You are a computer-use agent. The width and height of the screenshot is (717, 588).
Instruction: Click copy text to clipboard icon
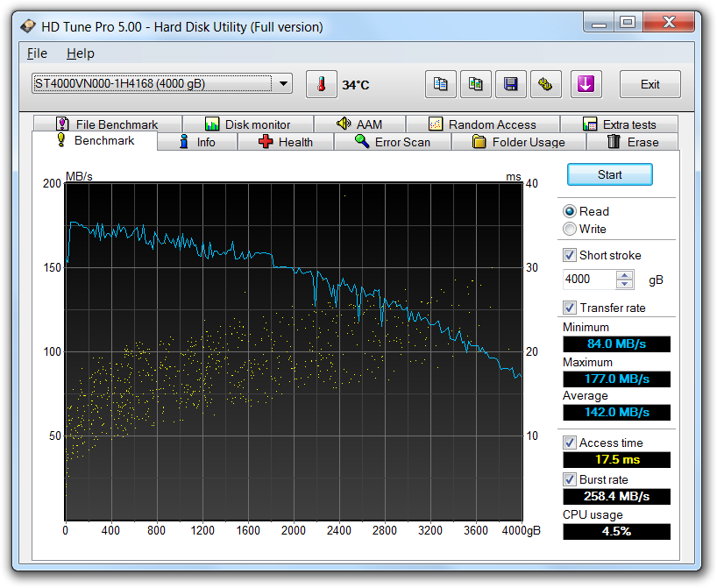(441, 85)
